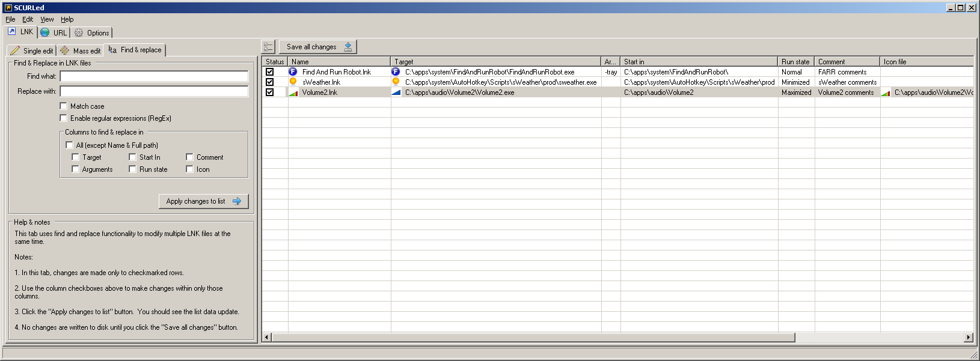Click the 'Maximized' run state cell
Image resolution: width=980 pixels, height=361 pixels.
(796, 93)
